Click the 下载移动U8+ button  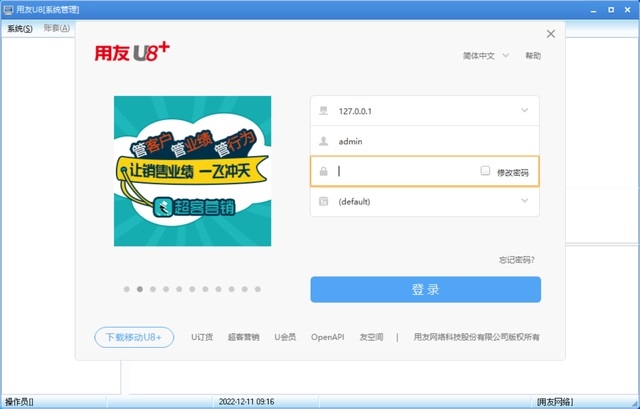click(x=134, y=337)
